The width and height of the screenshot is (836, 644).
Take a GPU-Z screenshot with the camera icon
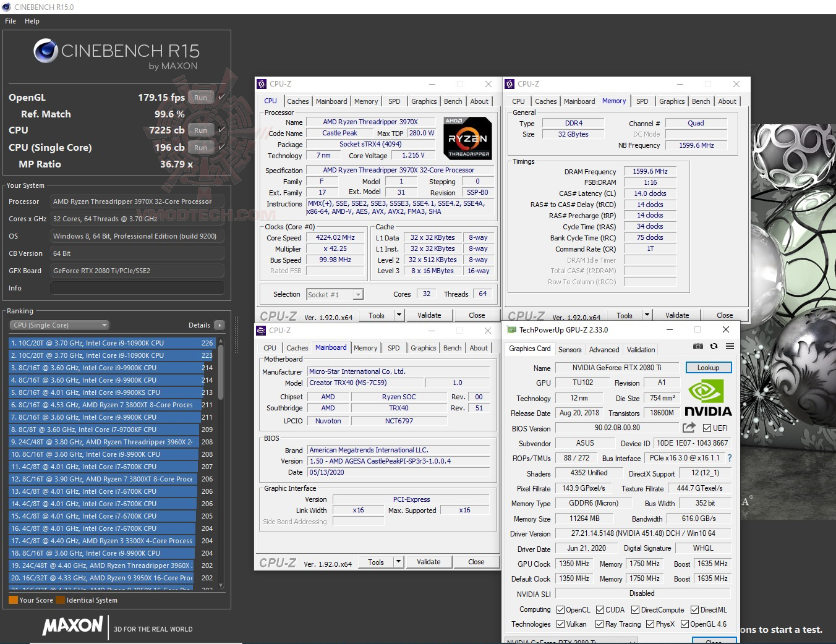point(698,347)
